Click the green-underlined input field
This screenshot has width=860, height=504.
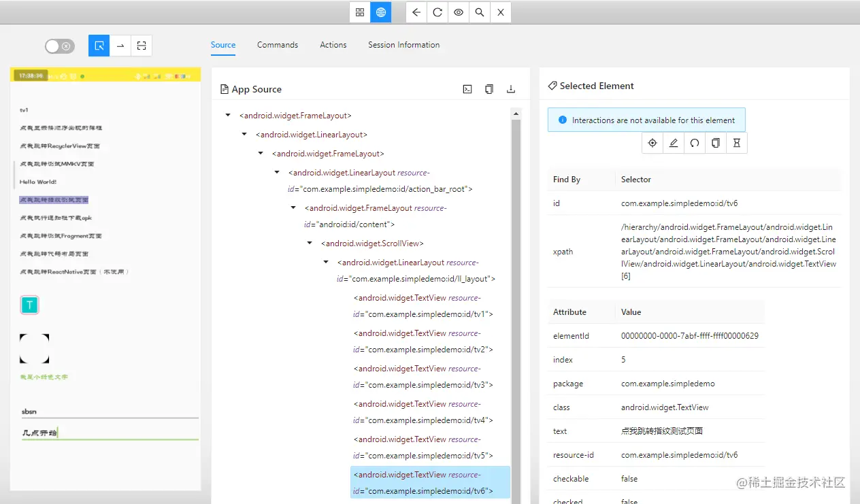tap(110, 433)
